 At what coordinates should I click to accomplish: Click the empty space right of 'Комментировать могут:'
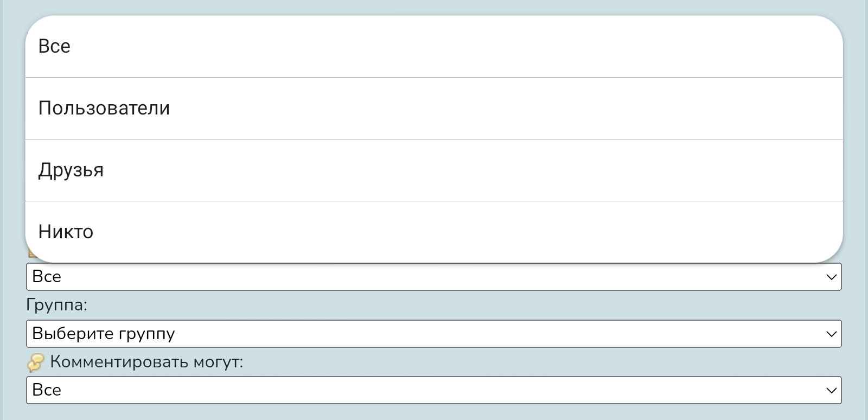point(542,361)
